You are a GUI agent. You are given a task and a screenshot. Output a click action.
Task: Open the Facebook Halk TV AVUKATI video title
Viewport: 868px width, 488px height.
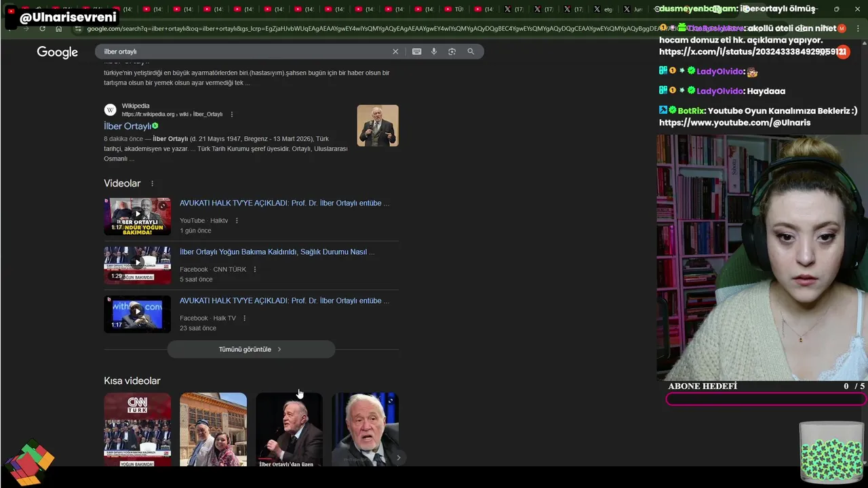coord(285,300)
